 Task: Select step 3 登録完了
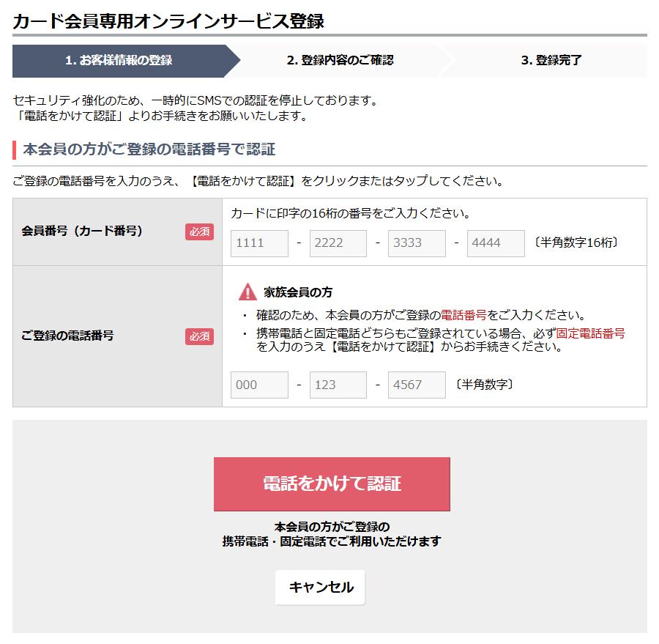[x=551, y=61]
